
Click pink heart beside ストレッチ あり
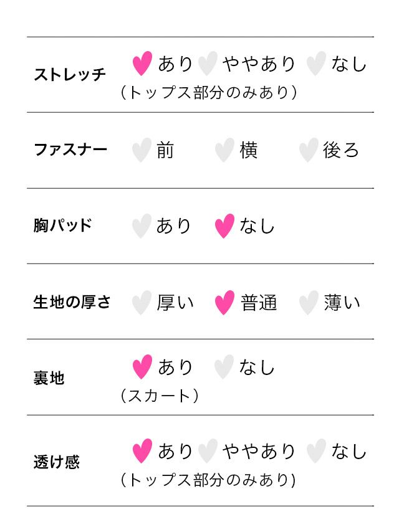142,64
